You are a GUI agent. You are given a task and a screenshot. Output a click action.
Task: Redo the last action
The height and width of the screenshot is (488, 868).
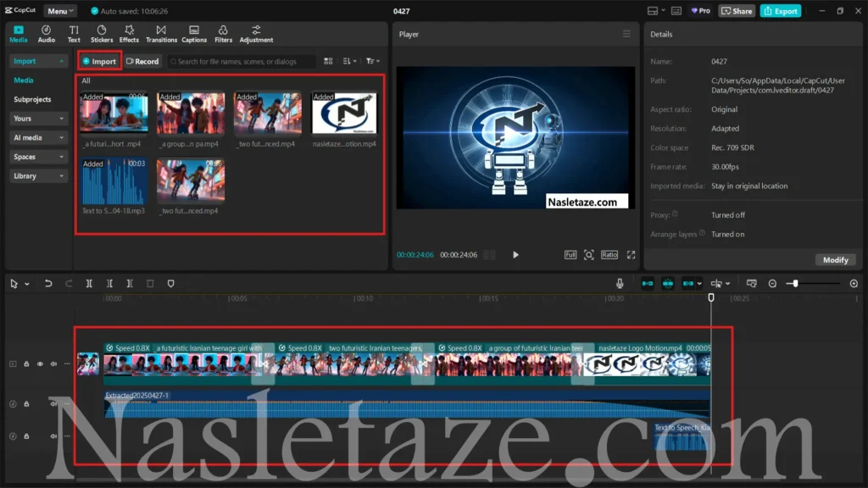coord(69,284)
